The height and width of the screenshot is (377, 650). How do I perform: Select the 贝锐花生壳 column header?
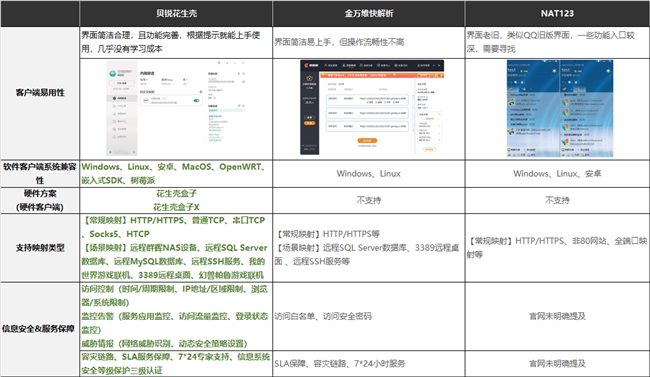click(x=176, y=13)
